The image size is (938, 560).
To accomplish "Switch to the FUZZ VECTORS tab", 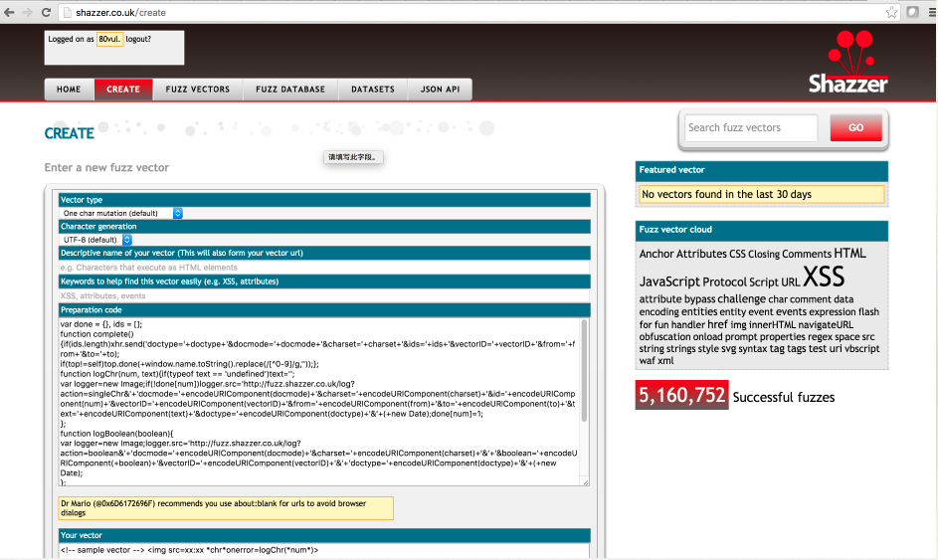I will click(x=197, y=90).
